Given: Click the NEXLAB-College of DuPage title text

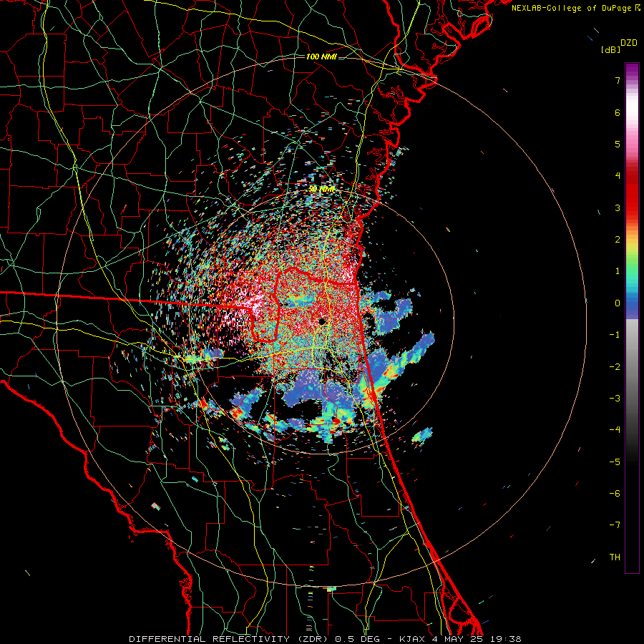Looking at the screenshot, I should (x=571, y=8).
